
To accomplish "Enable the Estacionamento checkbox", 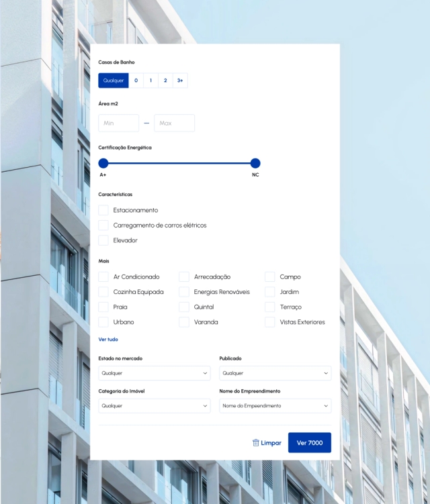I will coord(103,210).
